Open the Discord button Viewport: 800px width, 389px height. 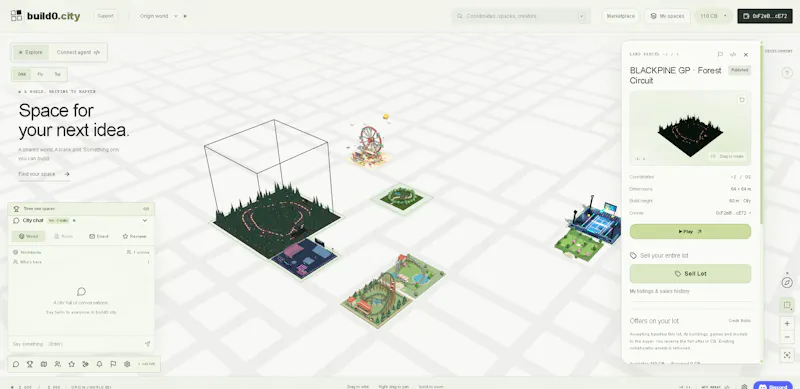[772, 386]
